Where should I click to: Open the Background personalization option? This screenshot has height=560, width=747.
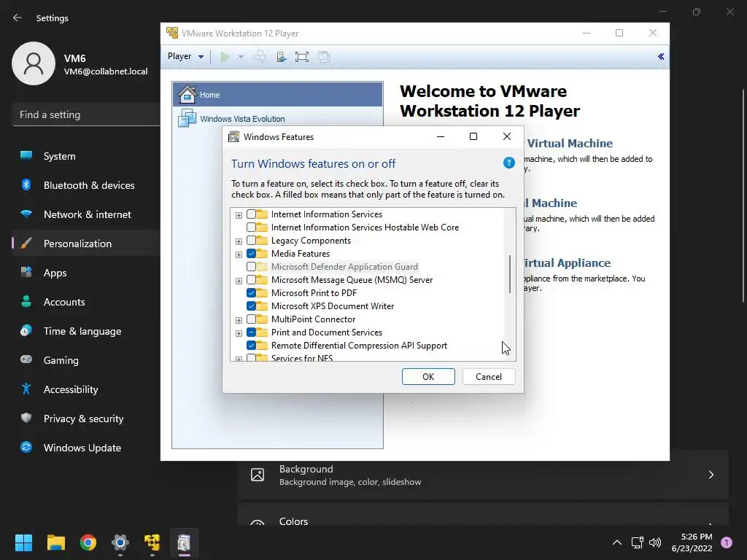(x=483, y=475)
